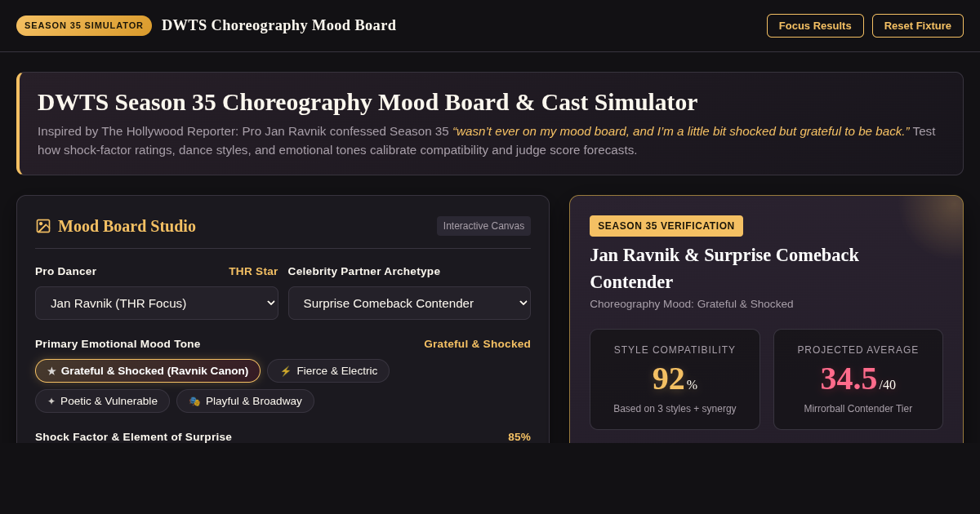This screenshot has width=980, height=514.
Task: Click the Season 35 Verification badge
Action: point(666,226)
